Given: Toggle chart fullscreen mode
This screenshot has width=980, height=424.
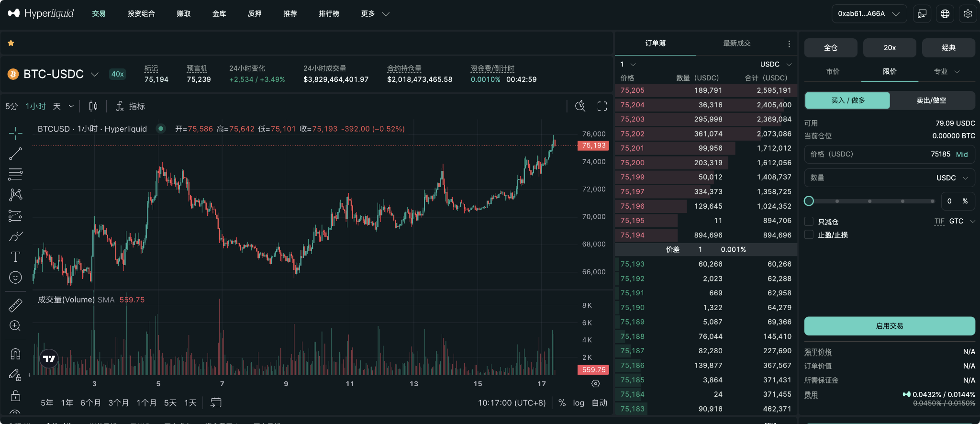Looking at the screenshot, I should 602,106.
